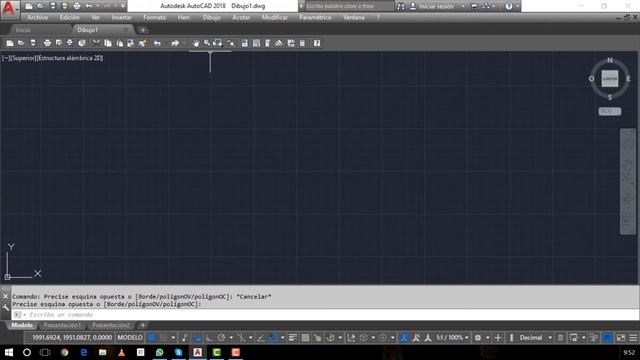Click the Paste icon in standard toolbar
This screenshot has height=360, width=640.
coord(119,43)
